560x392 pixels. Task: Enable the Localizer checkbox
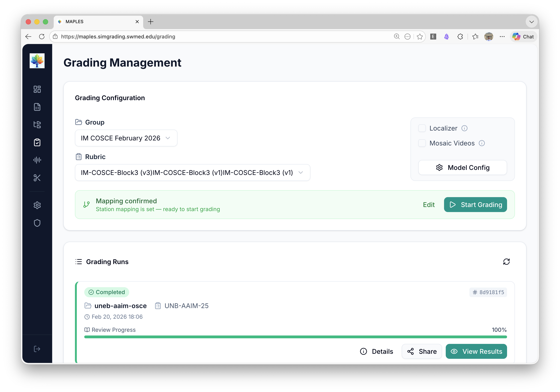click(x=422, y=128)
